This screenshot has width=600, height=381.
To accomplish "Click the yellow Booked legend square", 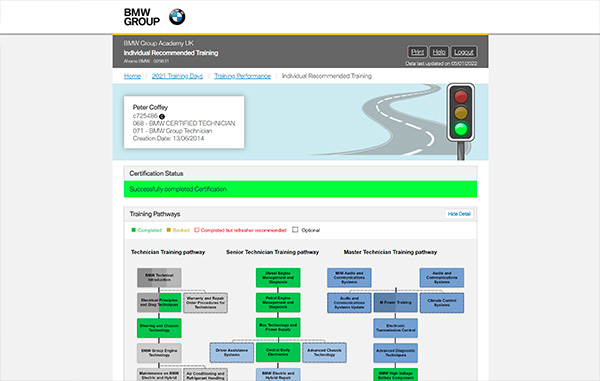I will point(168,230).
